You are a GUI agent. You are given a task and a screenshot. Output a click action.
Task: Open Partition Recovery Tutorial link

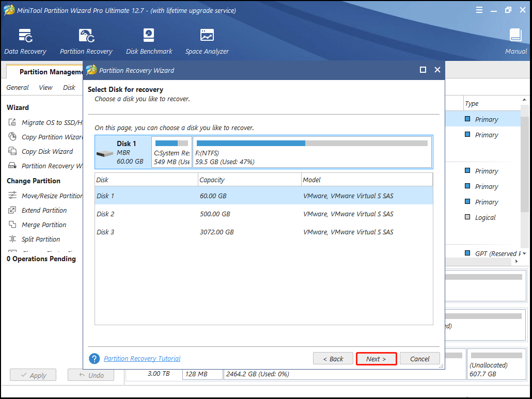(x=142, y=358)
